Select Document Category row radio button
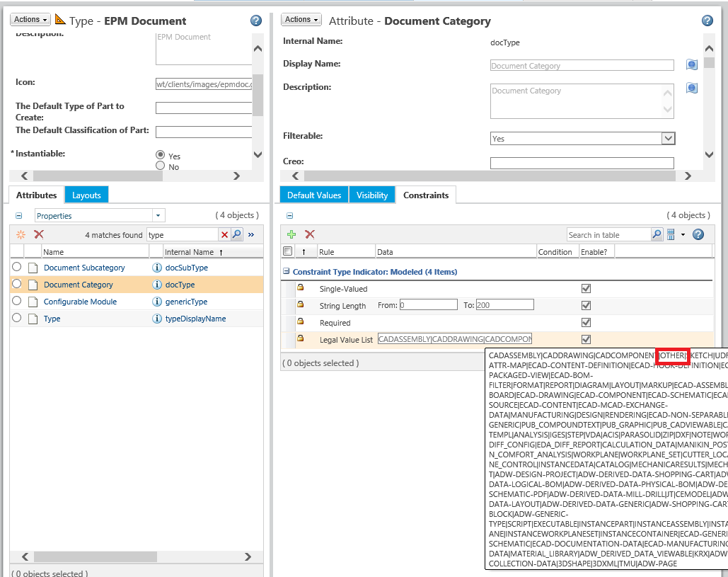 pyautogui.click(x=17, y=284)
